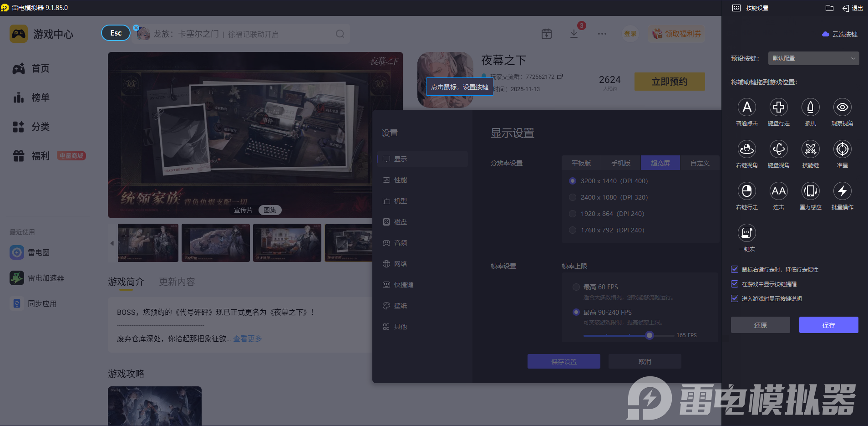This screenshot has height=426, width=868.
Task: Open the key-config folder icon
Action: click(829, 8)
